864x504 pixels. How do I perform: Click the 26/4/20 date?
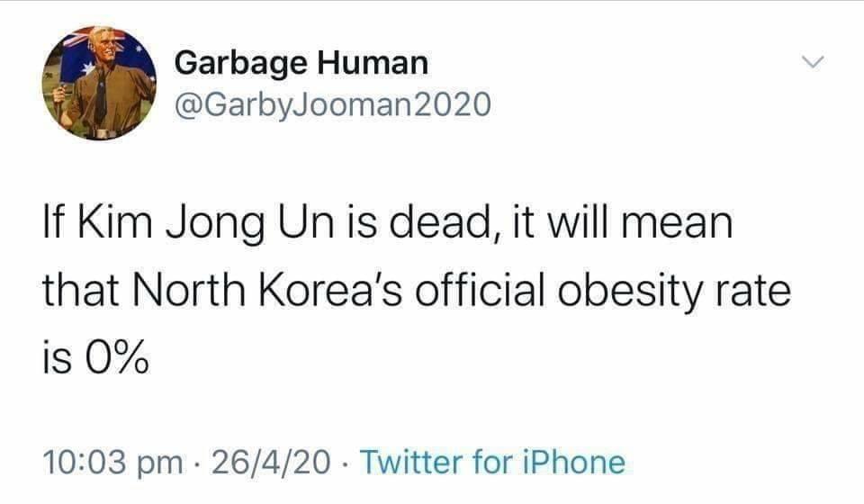pyautogui.click(x=271, y=462)
